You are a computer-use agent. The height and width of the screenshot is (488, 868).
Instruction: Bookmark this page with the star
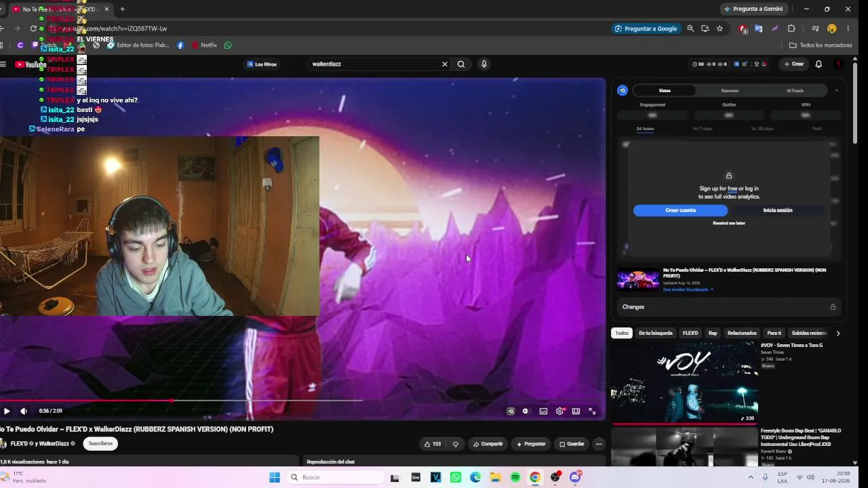tap(719, 28)
